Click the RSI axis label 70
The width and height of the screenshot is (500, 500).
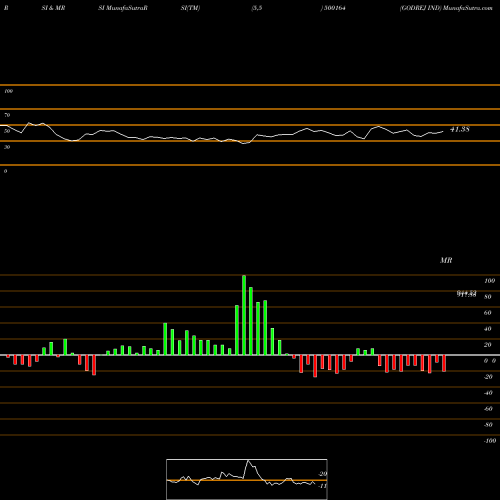click(7, 115)
